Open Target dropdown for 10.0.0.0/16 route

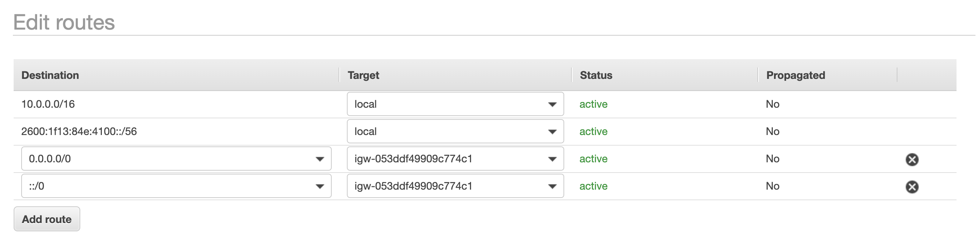click(455, 104)
